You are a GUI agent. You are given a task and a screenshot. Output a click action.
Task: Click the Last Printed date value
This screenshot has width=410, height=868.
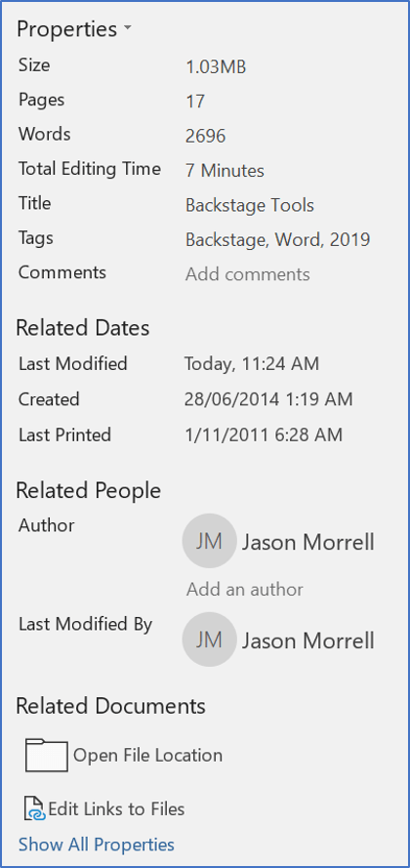coord(264,434)
